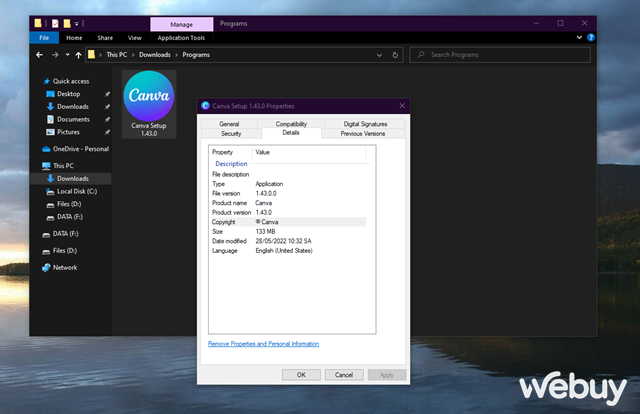This screenshot has width=640, height=414.
Task: Switch to the Security tab
Action: 231,134
